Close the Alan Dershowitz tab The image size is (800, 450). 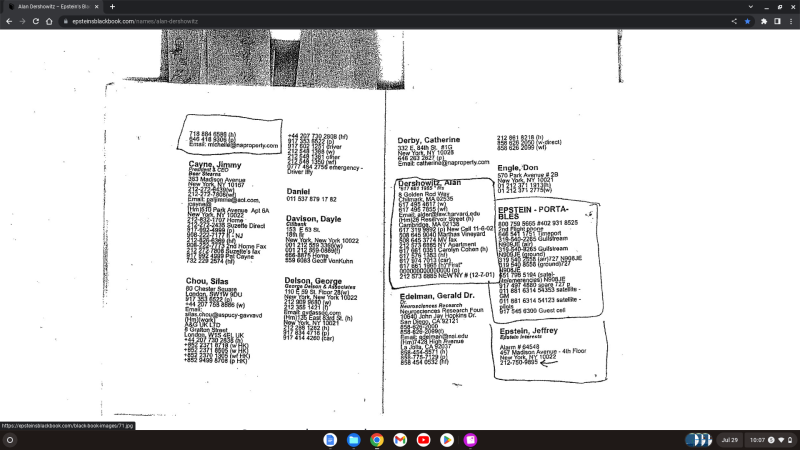(x=96, y=7)
